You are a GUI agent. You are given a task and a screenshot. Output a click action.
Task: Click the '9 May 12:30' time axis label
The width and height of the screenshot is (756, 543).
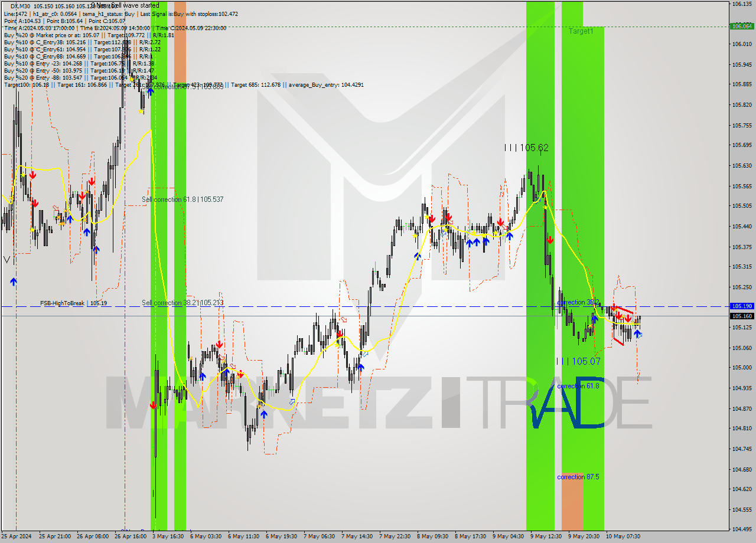(546, 537)
